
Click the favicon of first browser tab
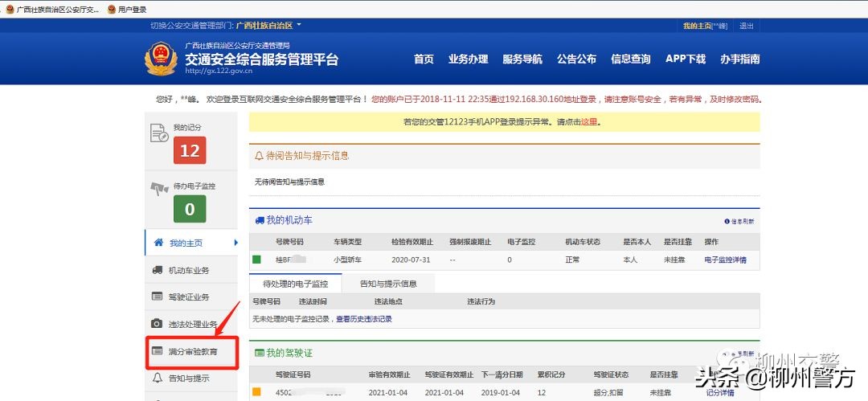pos(10,10)
